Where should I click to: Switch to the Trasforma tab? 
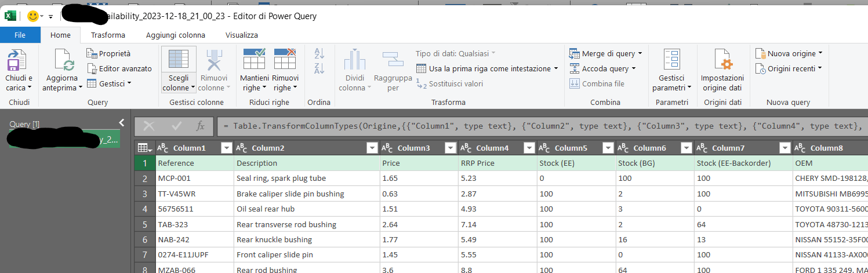[108, 35]
